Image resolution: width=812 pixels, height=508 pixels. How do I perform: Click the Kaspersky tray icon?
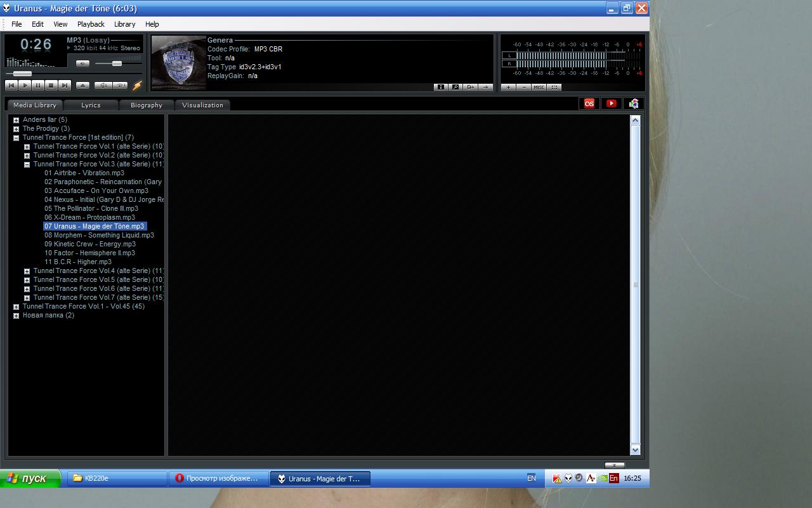pyautogui.click(x=557, y=478)
